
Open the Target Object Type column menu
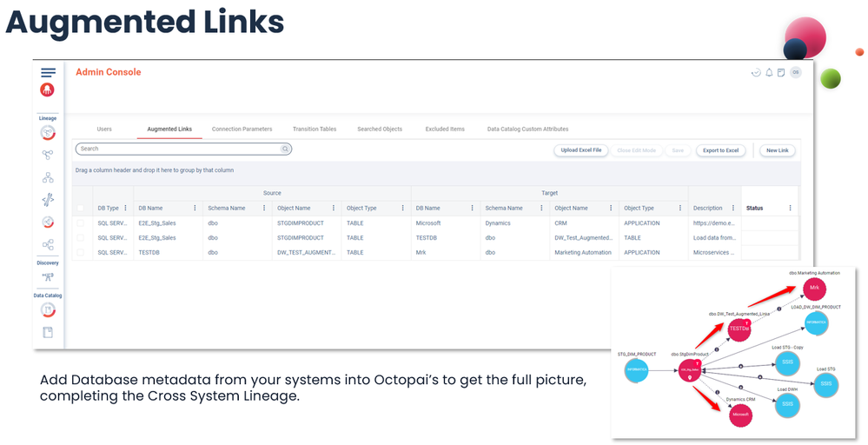point(680,208)
